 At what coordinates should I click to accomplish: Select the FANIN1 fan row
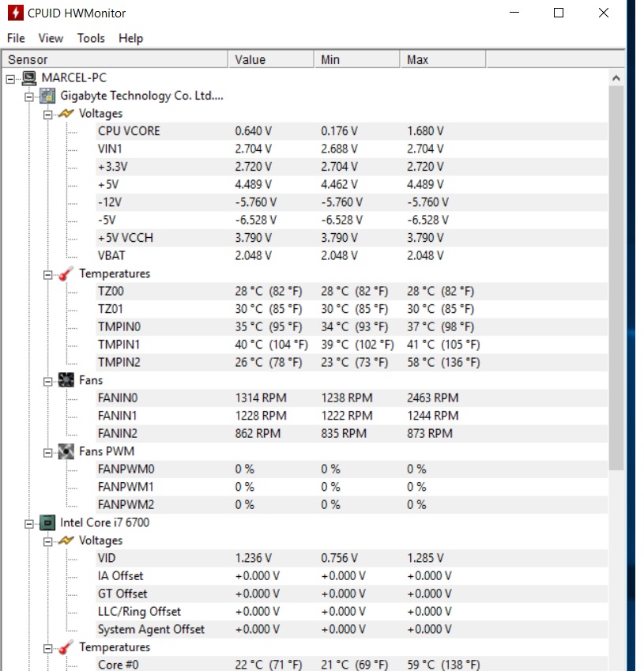click(x=352, y=416)
